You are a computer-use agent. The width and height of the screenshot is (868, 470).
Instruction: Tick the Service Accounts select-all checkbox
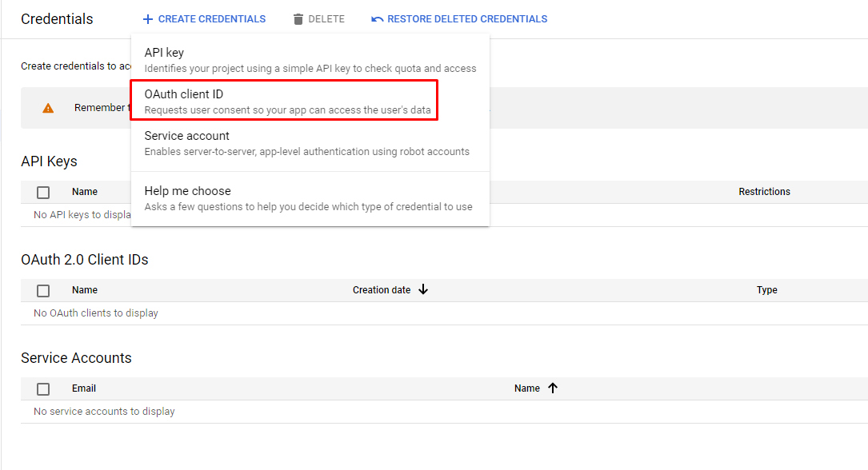(x=43, y=389)
